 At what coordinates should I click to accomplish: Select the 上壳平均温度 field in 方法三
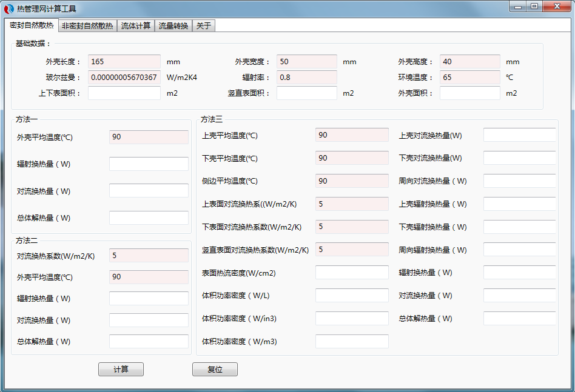pyautogui.click(x=351, y=135)
